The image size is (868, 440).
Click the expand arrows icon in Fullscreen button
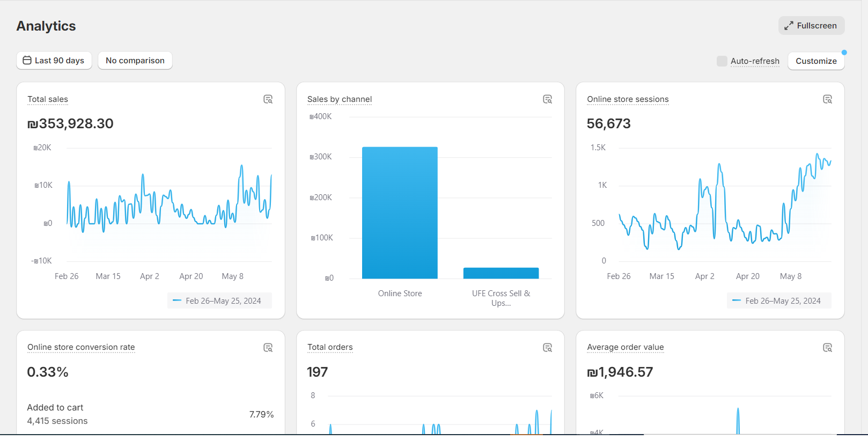click(789, 26)
